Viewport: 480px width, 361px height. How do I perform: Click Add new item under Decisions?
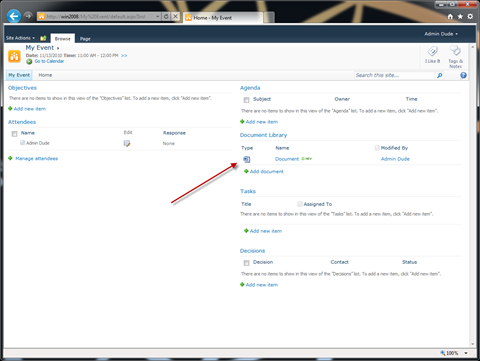click(x=262, y=285)
